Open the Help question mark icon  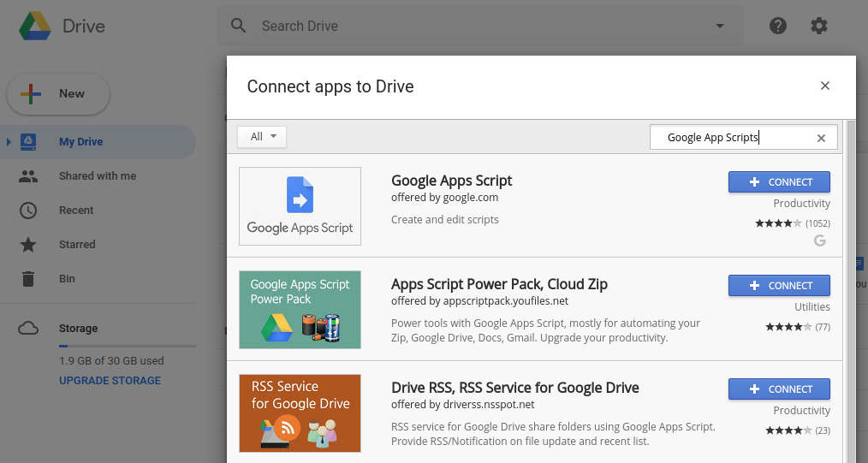[x=778, y=26]
